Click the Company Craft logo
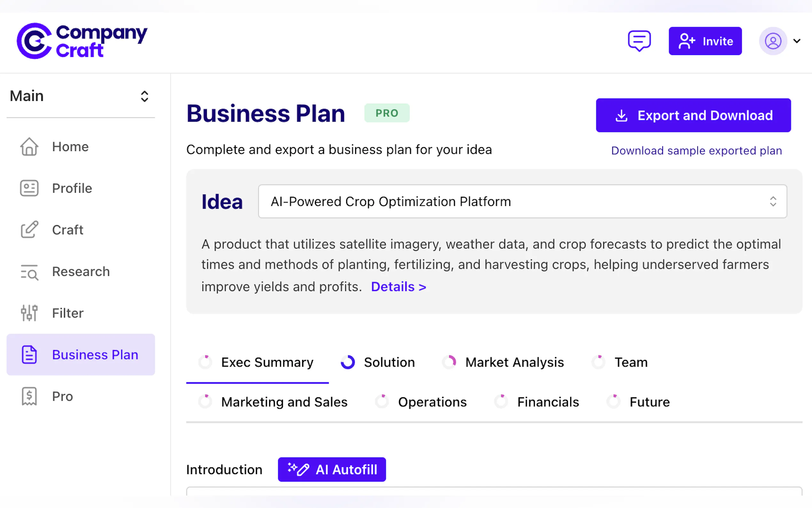812x508 pixels. tap(82, 41)
